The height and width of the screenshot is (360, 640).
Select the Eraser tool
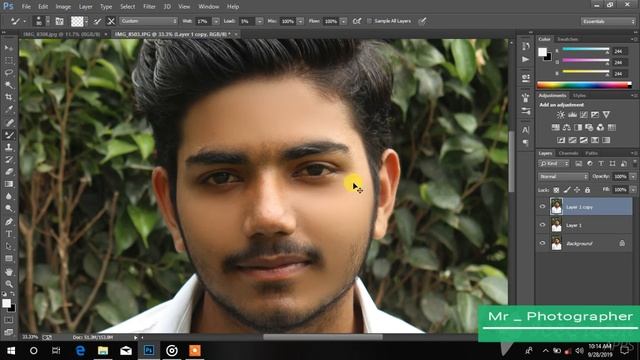[9, 172]
